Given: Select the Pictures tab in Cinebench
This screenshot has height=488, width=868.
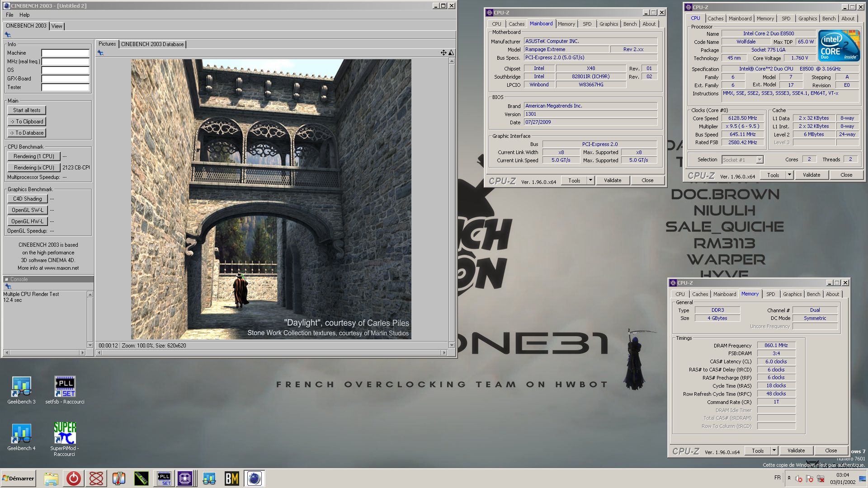Looking at the screenshot, I should pyautogui.click(x=107, y=44).
